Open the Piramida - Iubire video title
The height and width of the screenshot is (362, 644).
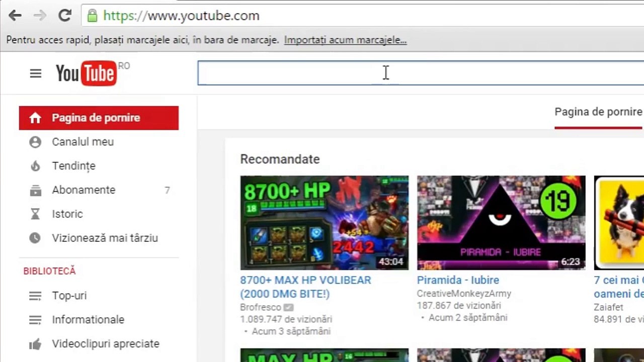(x=458, y=280)
